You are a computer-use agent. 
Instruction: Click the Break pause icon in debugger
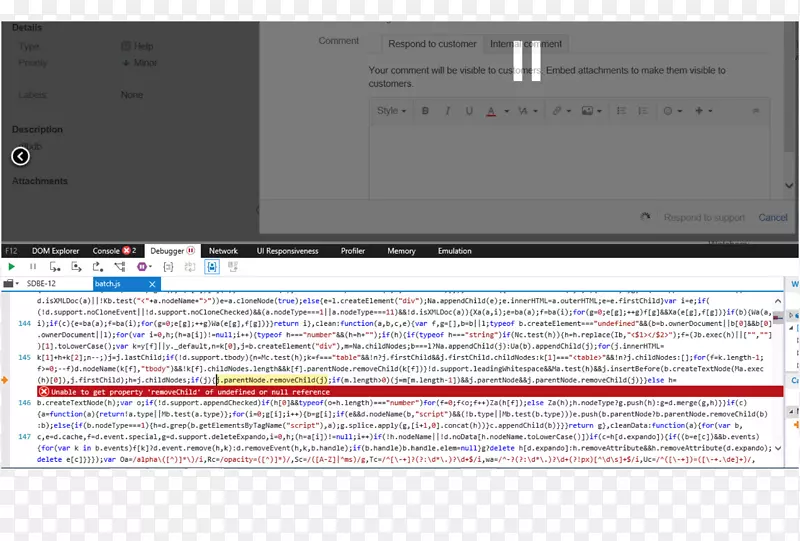(33, 267)
